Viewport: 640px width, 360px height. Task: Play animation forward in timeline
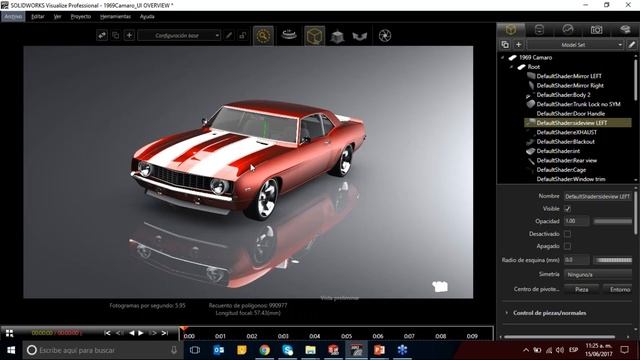pos(141,333)
